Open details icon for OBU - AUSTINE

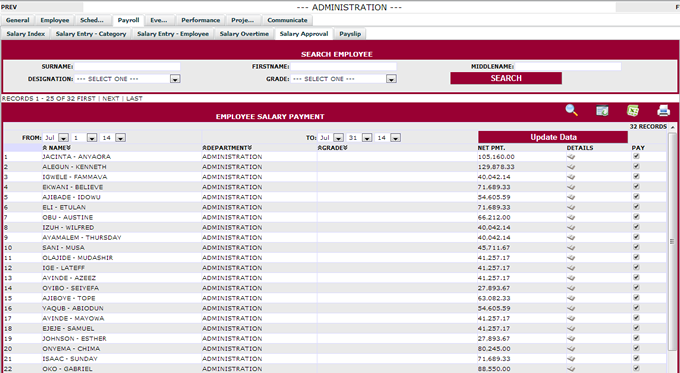[571, 218]
